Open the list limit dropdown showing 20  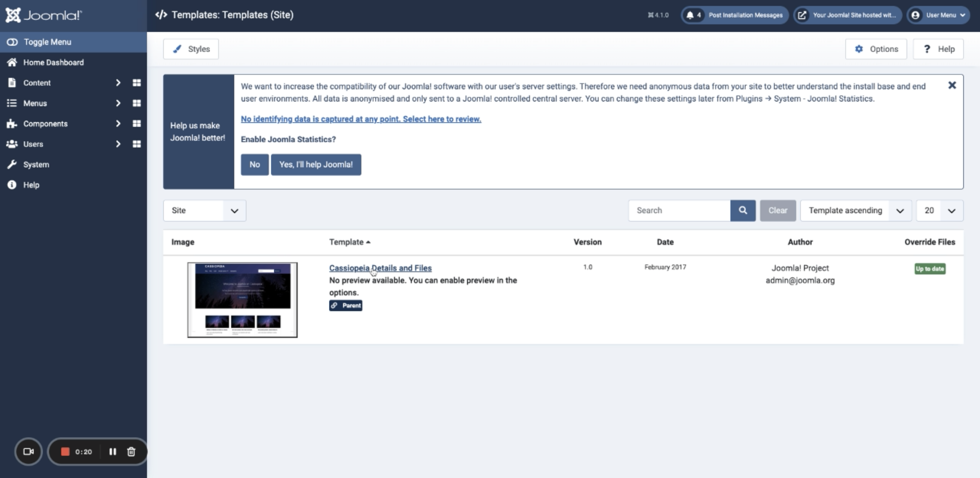pos(940,210)
